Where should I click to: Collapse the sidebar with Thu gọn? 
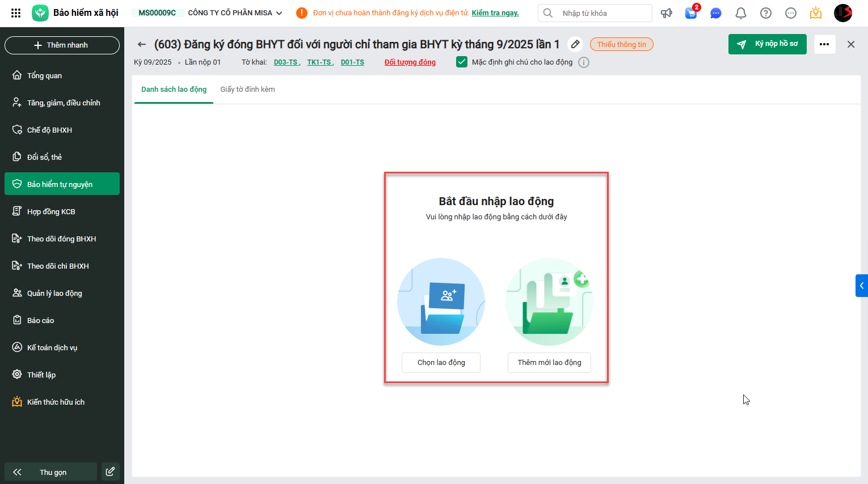coord(51,472)
